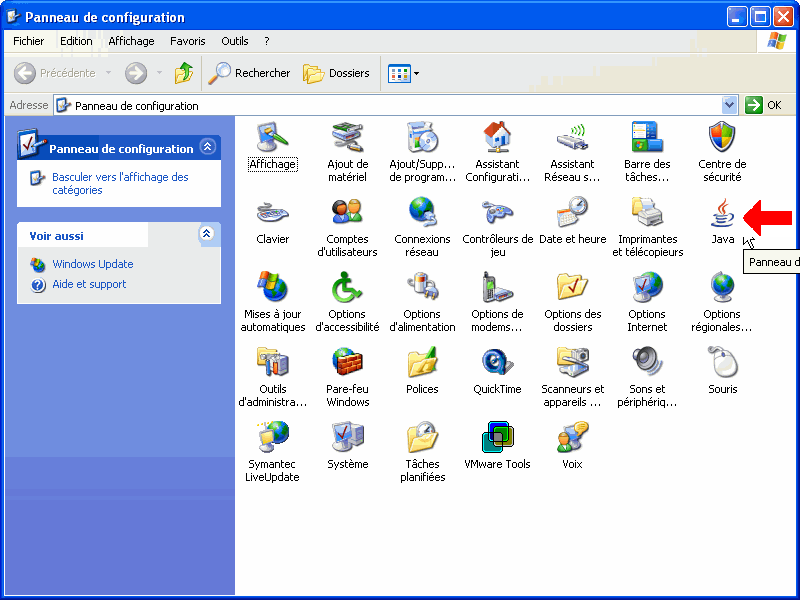Open the QuickTime control panel icon
Image resolution: width=800 pixels, height=600 pixels.
[x=497, y=363]
